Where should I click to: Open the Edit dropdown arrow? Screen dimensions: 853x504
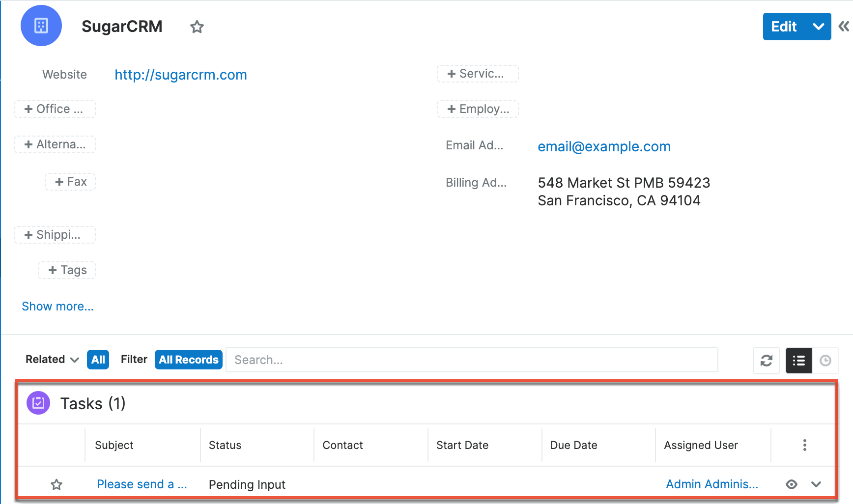point(819,27)
